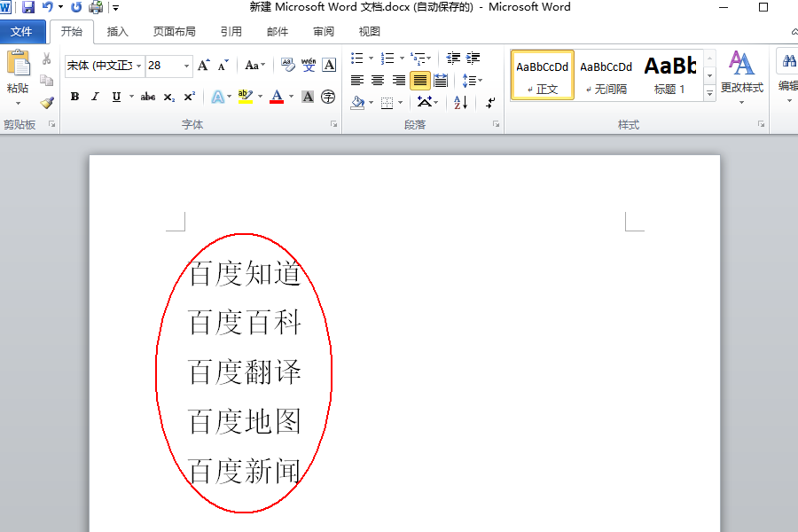Toggle bold formatting
The width and height of the screenshot is (798, 532).
click(74, 97)
